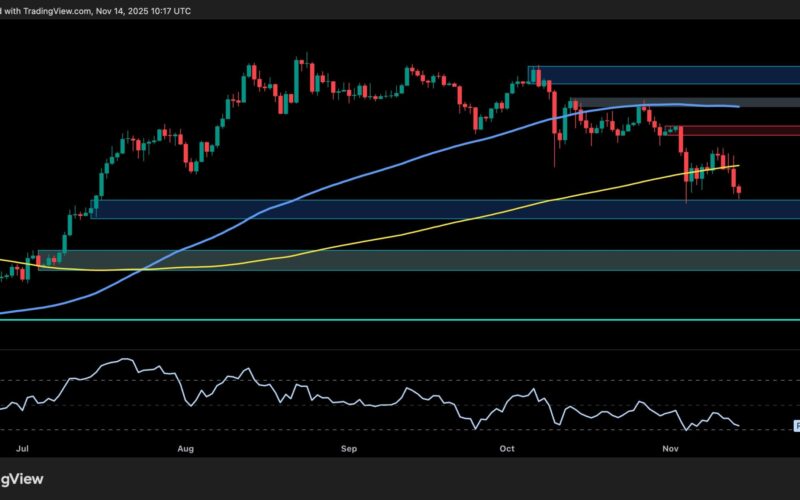
Task: Select the Sep label on time axis
Action: tap(348, 449)
